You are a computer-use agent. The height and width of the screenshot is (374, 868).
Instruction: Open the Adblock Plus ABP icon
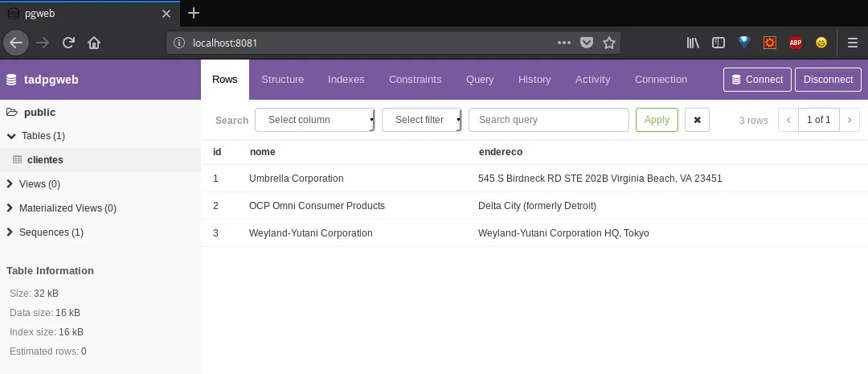pos(796,43)
